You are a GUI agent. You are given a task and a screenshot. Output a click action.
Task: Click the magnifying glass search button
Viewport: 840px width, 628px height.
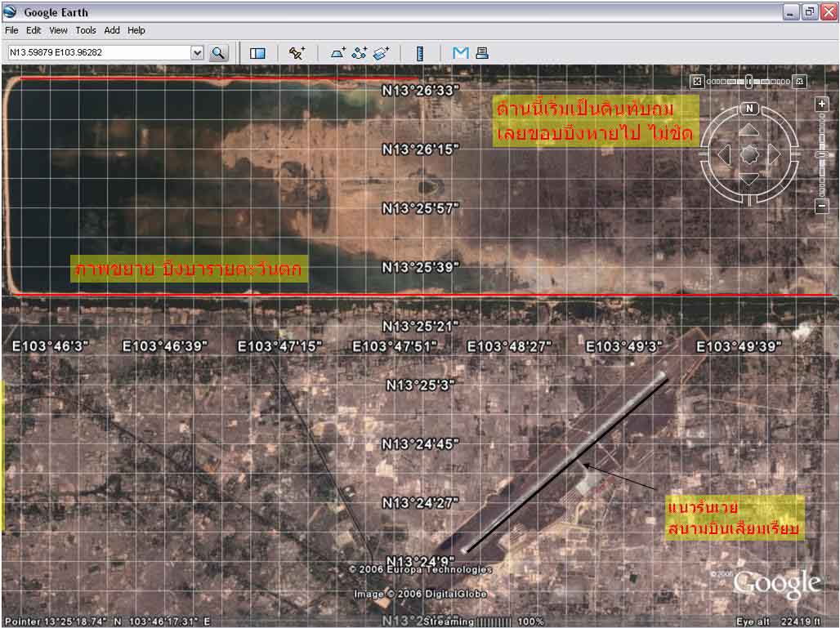218,52
